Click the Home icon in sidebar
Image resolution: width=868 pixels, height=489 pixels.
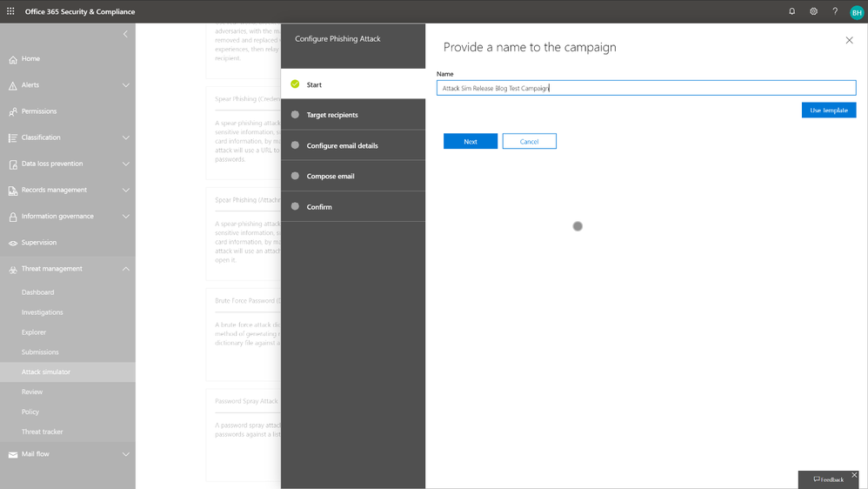[x=13, y=59]
